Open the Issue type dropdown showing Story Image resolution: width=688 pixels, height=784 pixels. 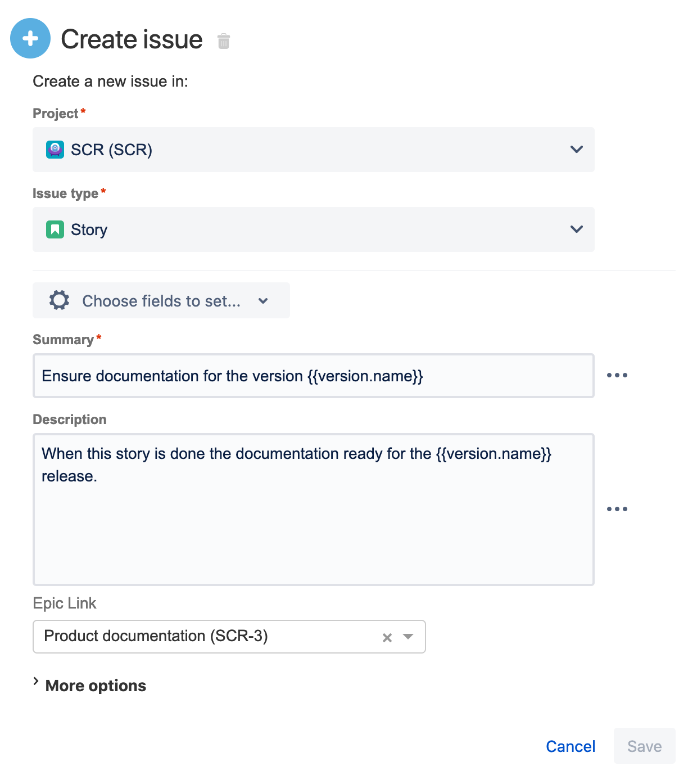313,229
